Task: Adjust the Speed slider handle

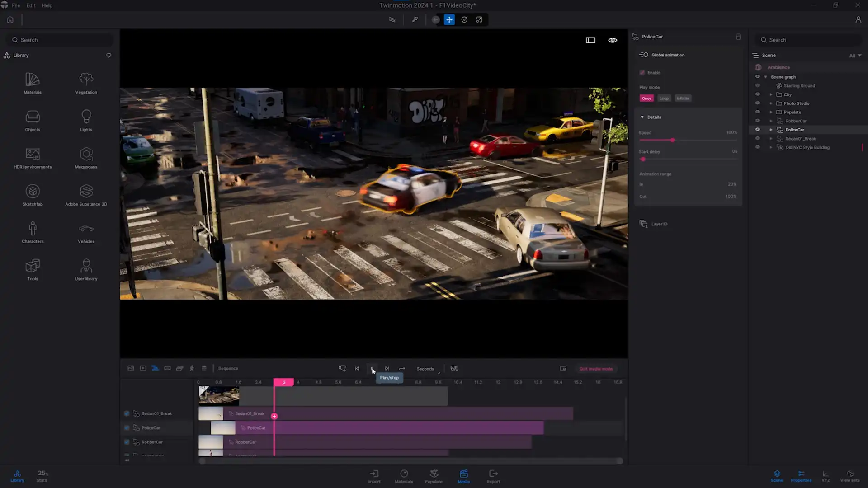Action: 672,140
